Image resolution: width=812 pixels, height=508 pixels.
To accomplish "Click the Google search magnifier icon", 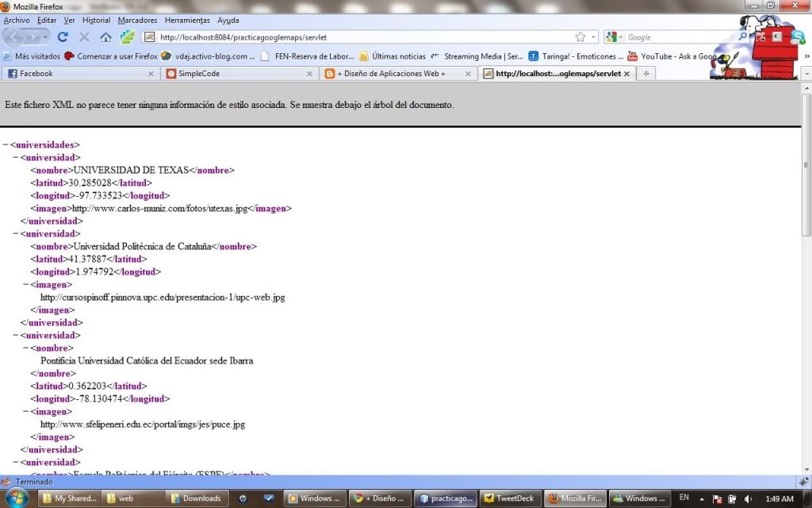I will 743,37.
